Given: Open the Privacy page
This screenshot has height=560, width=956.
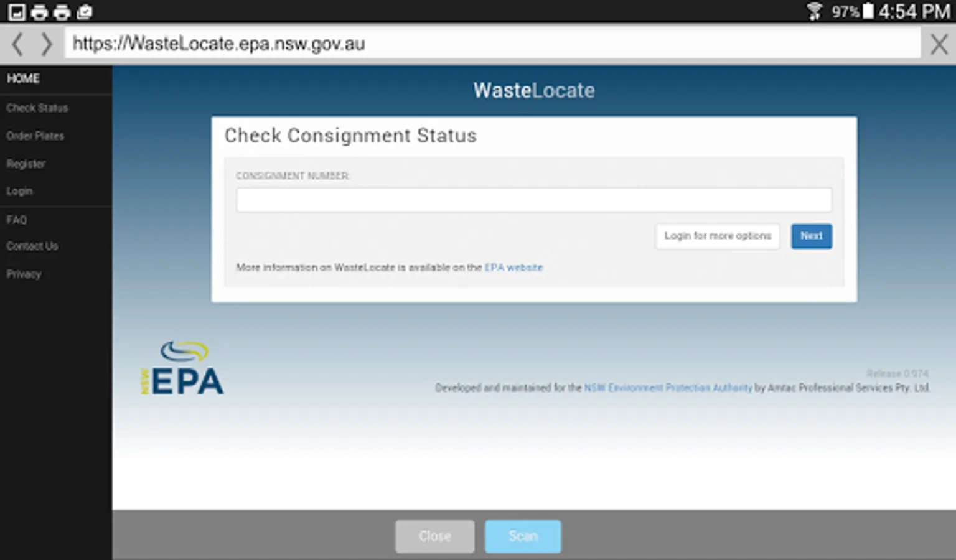Looking at the screenshot, I should coord(24,274).
